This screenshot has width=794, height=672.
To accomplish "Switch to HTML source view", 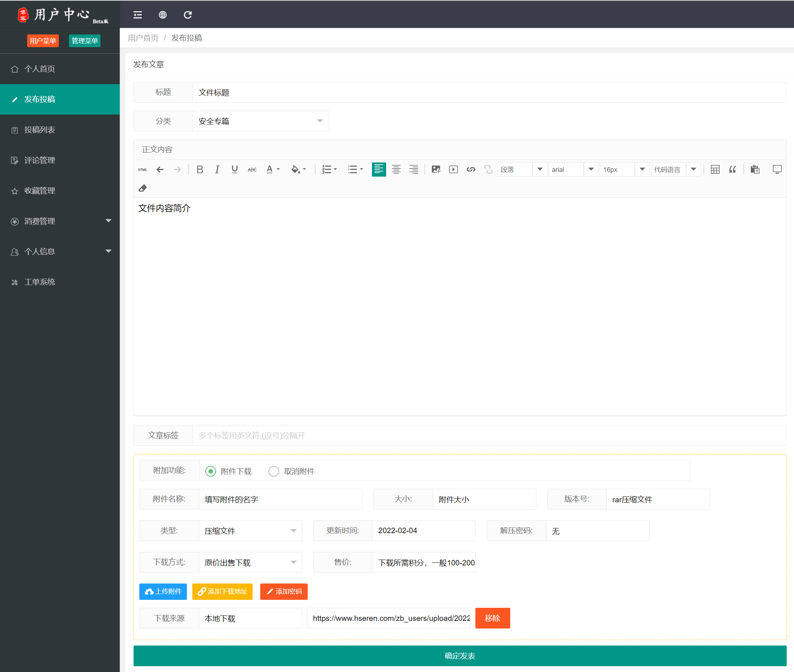I will (x=143, y=169).
